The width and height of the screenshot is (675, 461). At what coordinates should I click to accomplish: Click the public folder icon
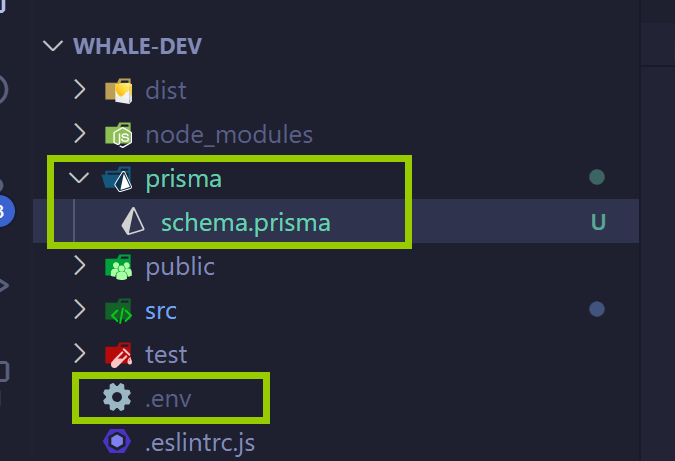pos(119,268)
